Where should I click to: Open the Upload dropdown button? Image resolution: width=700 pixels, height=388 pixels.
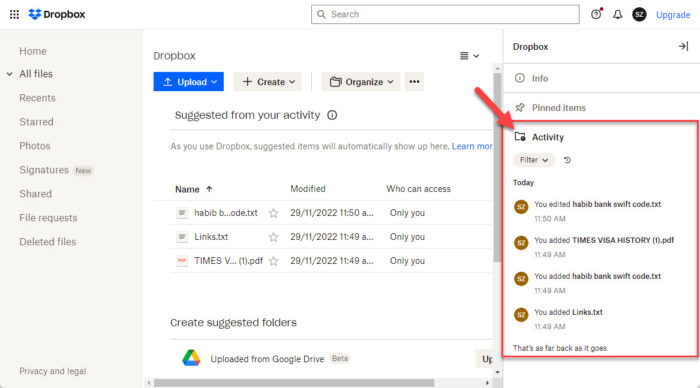(x=188, y=82)
